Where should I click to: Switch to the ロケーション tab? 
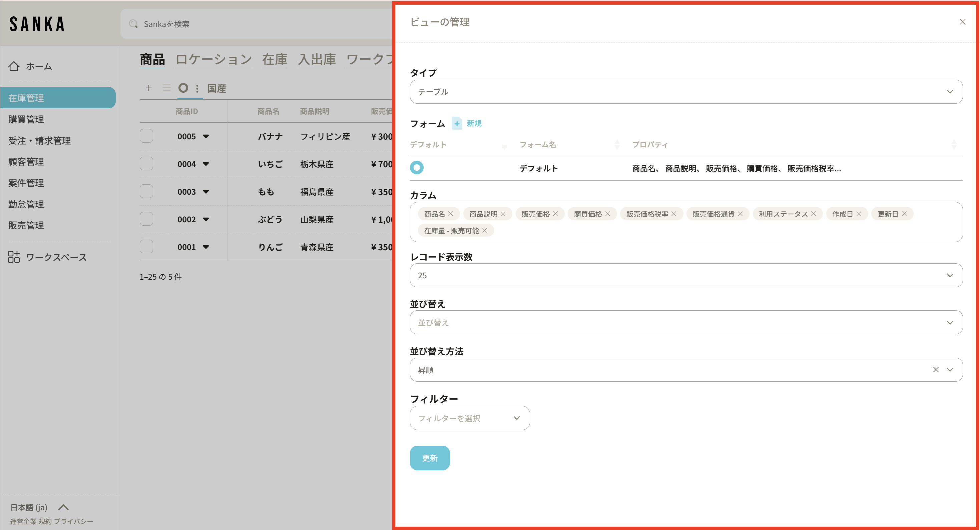tap(213, 60)
